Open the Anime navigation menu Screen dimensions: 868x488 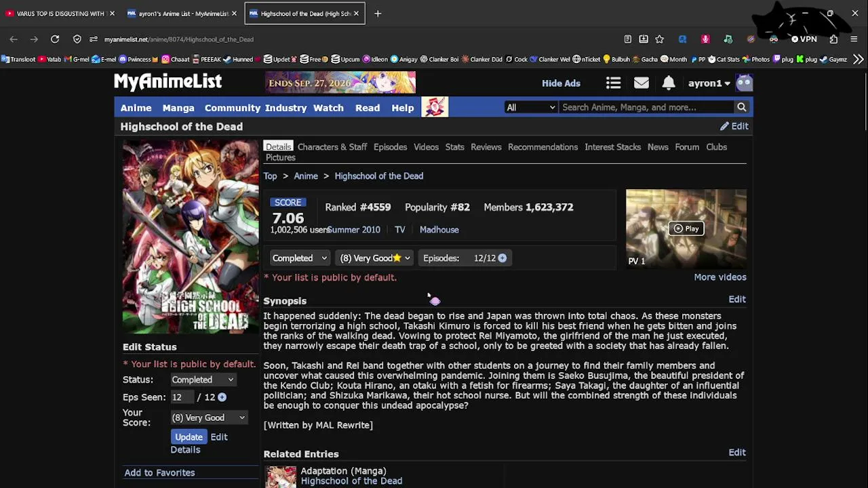[x=136, y=108]
